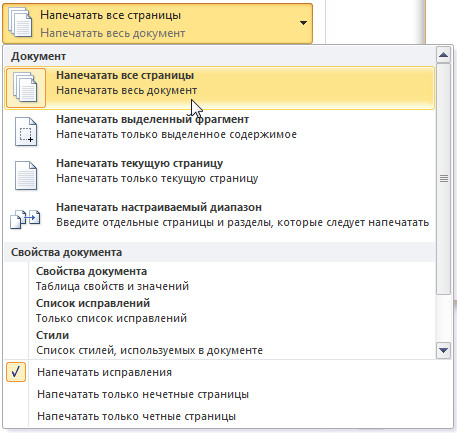Click the scrollbar up arrow

tap(443, 55)
